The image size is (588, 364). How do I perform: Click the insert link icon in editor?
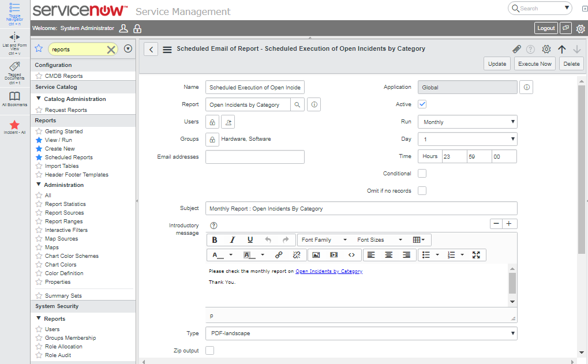pyautogui.click(x=279, y=255)
